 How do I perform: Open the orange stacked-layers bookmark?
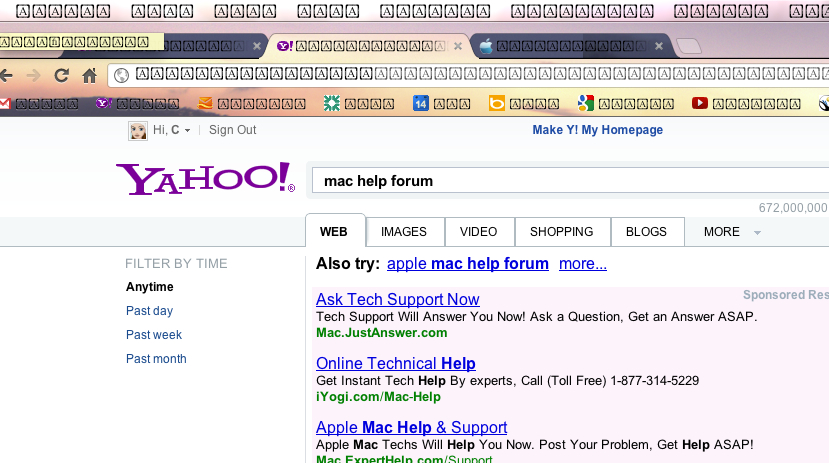coord(205,104)
